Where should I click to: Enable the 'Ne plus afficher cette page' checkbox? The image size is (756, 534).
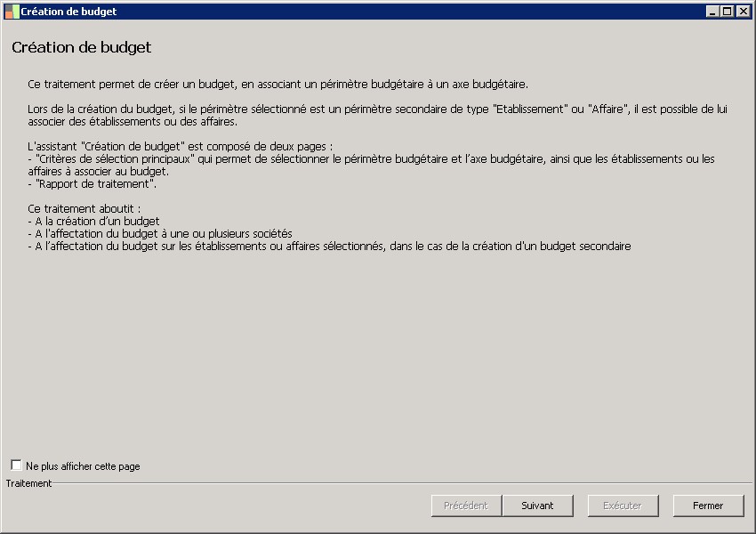16,465
